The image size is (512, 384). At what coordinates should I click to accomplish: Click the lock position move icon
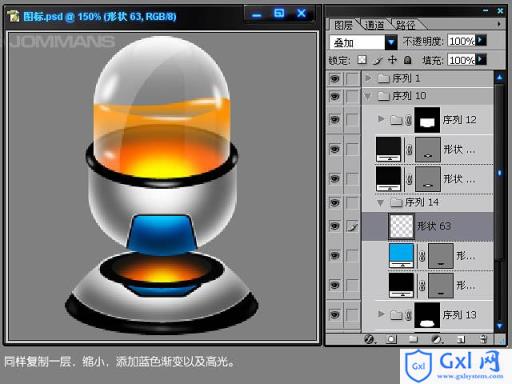click(x=392, y=60)
